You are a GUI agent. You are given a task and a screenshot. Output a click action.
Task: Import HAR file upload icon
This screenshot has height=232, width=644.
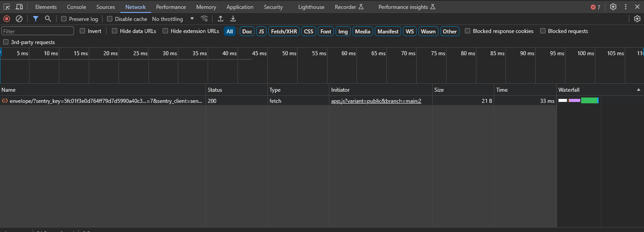point(220,19)
